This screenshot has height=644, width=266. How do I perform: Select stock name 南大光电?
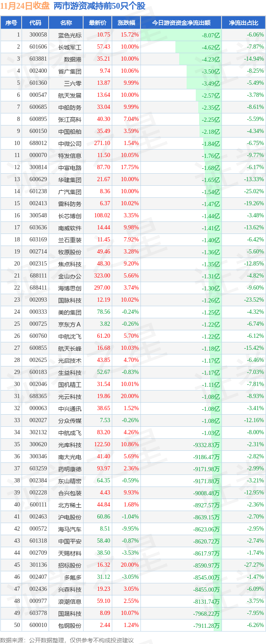point(70,457)
